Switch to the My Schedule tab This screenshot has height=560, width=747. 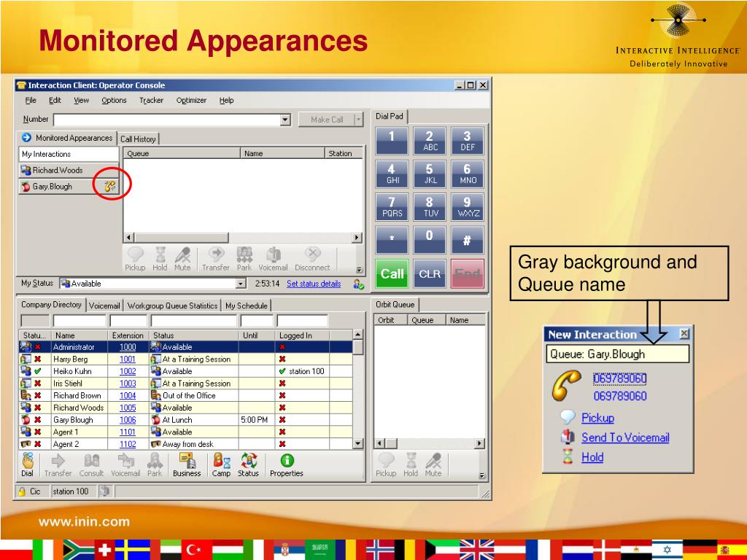[x=247, y=306]
